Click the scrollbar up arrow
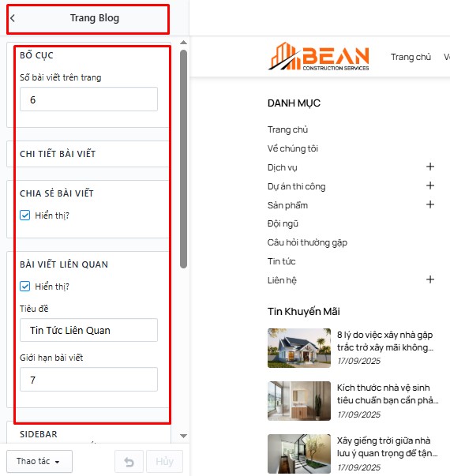Screen dimensions: 450x476 tap(183, 43)
